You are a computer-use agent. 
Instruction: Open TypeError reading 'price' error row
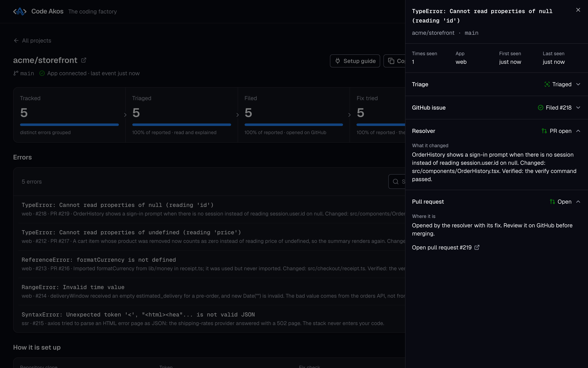tap(212, 237)
